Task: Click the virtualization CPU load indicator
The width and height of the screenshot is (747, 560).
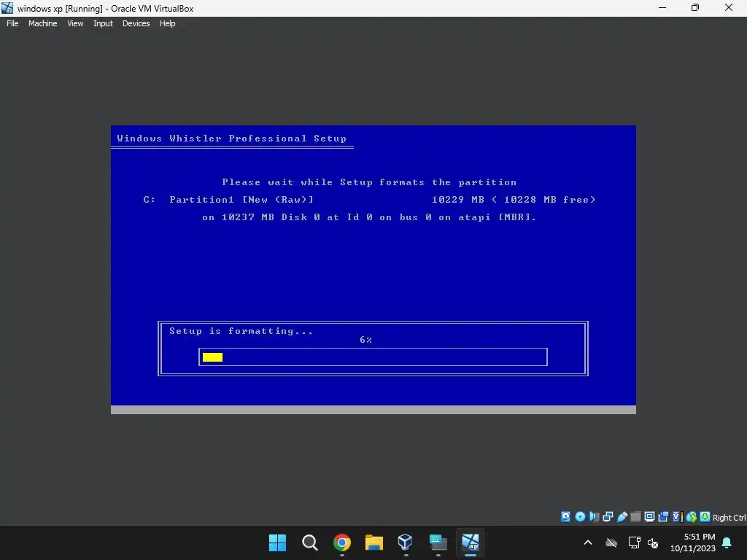Action: (x=678, y=517)
